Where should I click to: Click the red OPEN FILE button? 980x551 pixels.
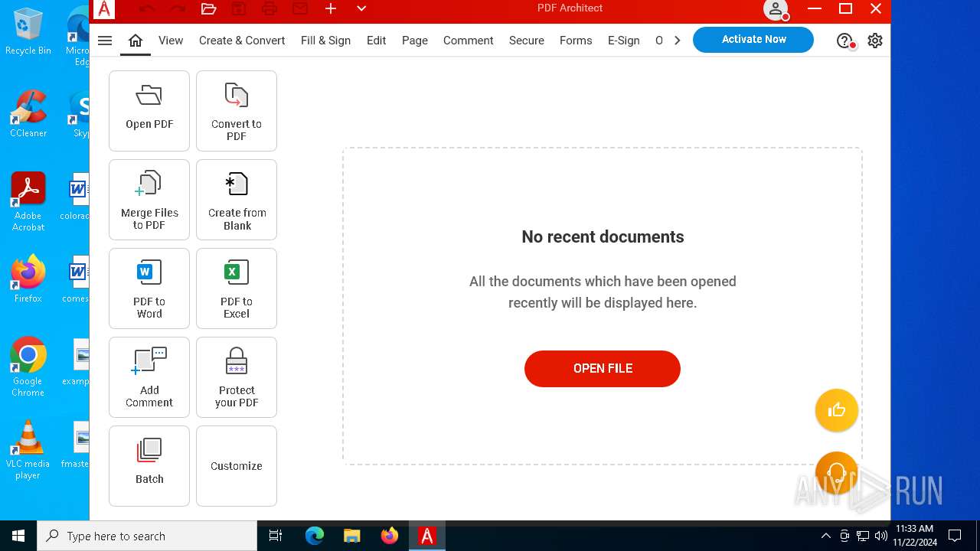pyautogui.click(x=603, y=369)
